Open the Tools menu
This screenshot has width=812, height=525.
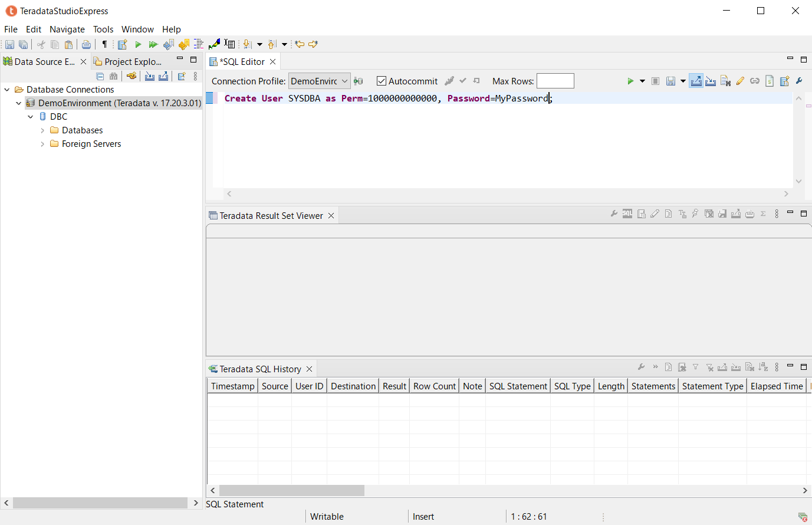point(103,29)
